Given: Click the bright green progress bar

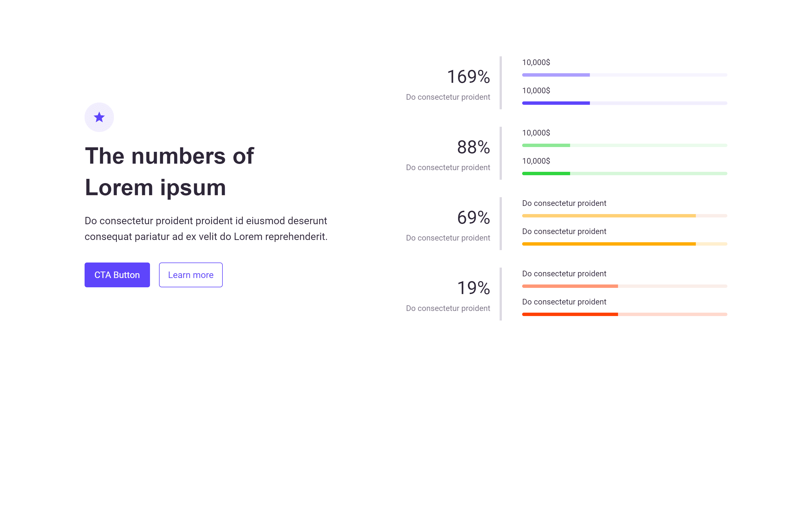Looking at the screenshot, I should 625,173.
